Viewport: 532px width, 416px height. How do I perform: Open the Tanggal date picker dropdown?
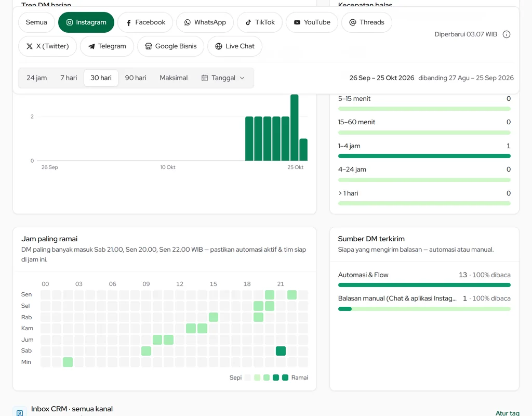tap(223, 78)
